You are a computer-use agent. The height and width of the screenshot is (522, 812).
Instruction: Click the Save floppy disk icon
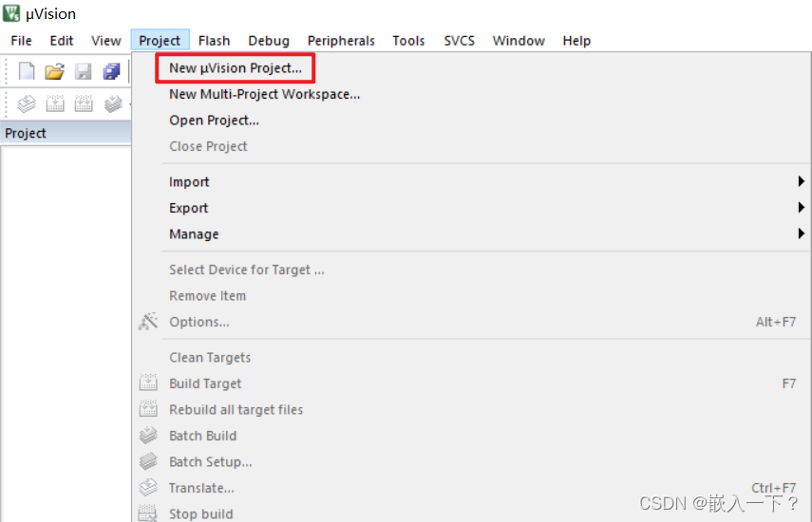pyautogui.click(x=83, y=71)
